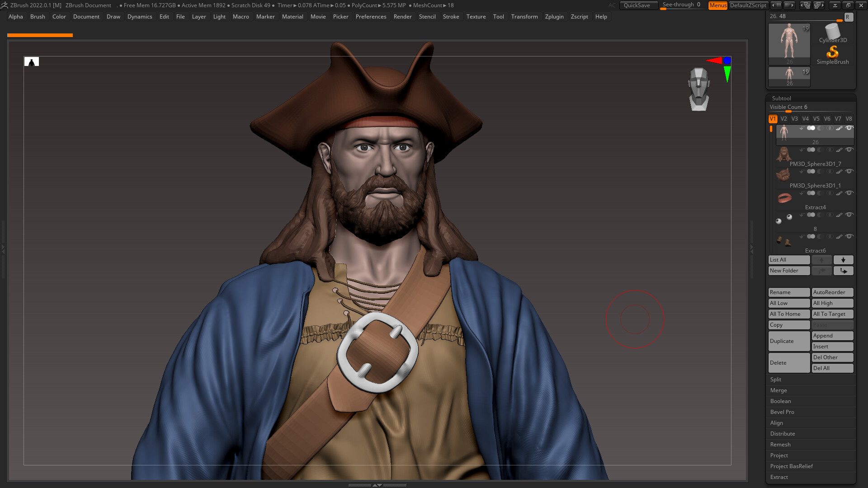
Task: Click the Duplicate button
Action: click(x=789, y=341)
